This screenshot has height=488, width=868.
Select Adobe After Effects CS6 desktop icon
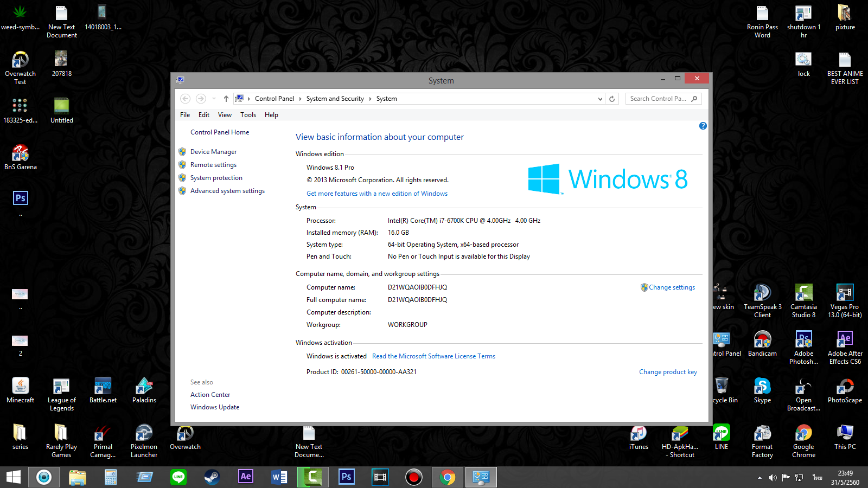845,348
